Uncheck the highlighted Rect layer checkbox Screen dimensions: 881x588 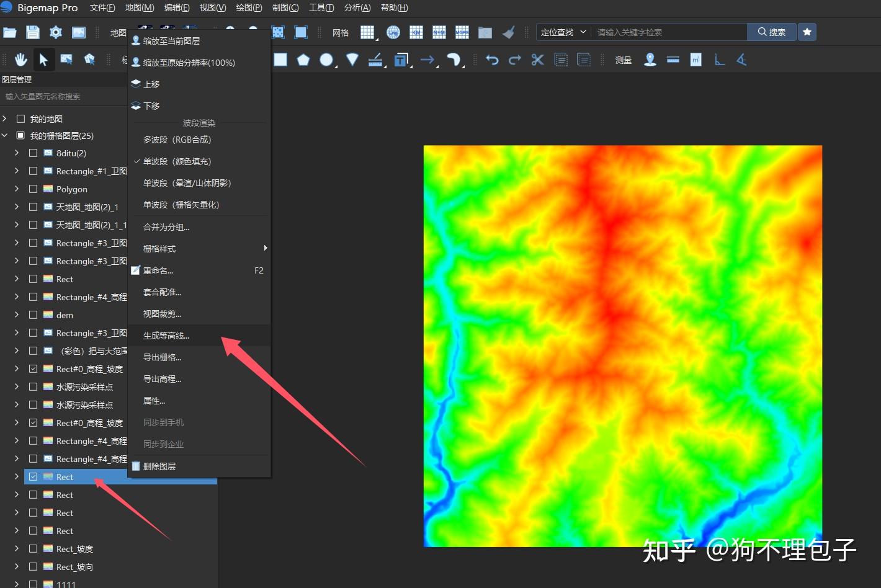tap(34, 476)
